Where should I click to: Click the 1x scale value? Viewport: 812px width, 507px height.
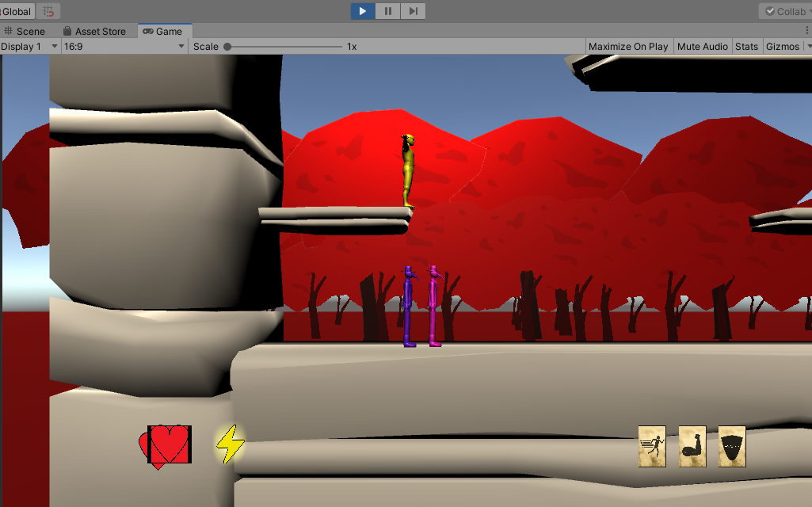coord(352,47)
